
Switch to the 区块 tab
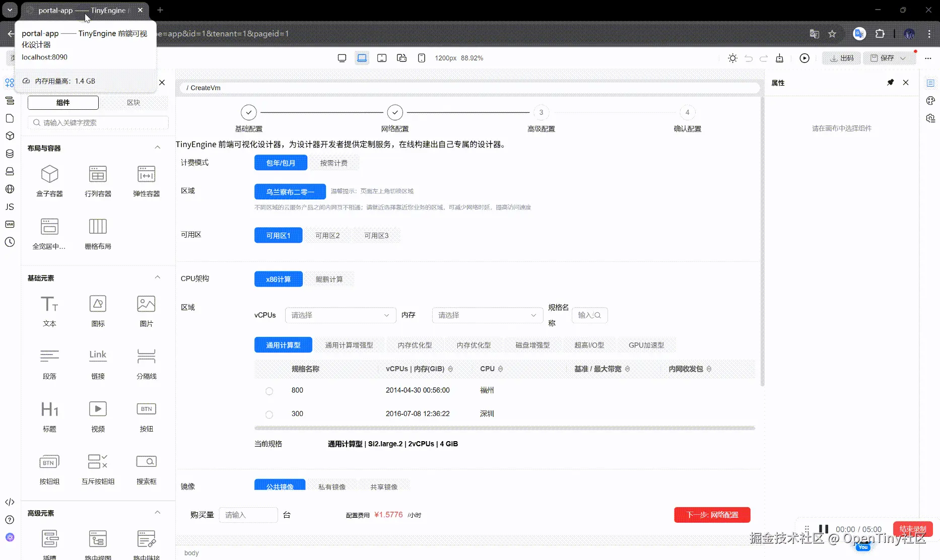[133, 103]
